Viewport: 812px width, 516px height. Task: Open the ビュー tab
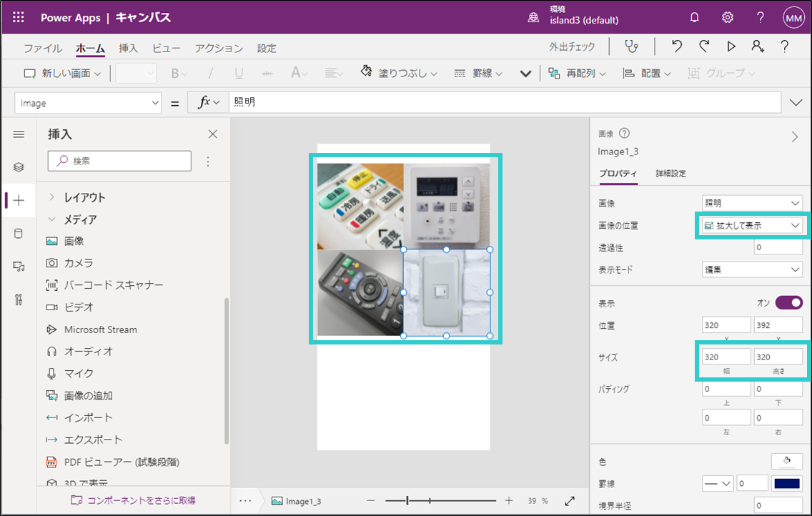(167, 48)
